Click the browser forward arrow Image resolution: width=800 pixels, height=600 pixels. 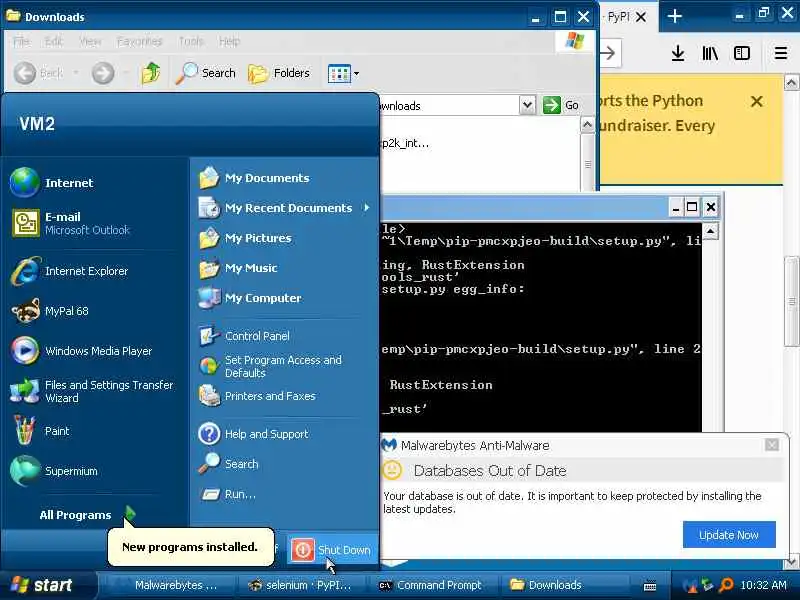[608, 53]
